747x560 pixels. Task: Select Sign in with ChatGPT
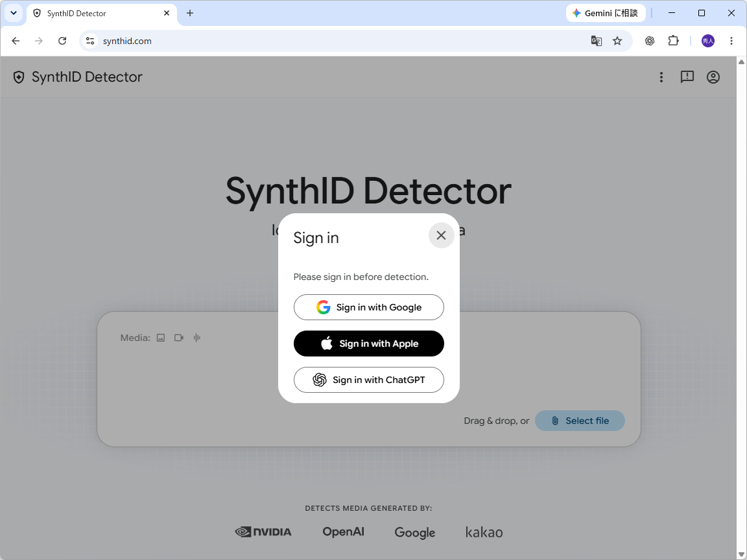[369, 380]
